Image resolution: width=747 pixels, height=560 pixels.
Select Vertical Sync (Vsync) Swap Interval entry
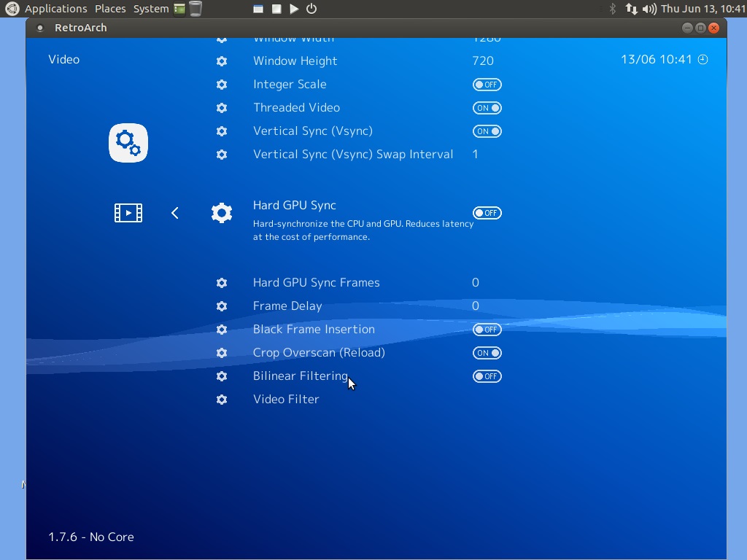(353, 155)
